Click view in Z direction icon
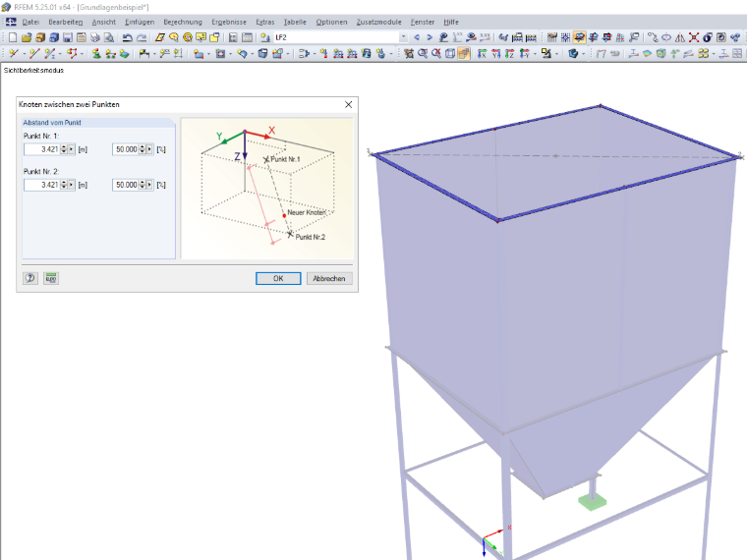This screenshot has height=560, width=747. coord(510,54)
